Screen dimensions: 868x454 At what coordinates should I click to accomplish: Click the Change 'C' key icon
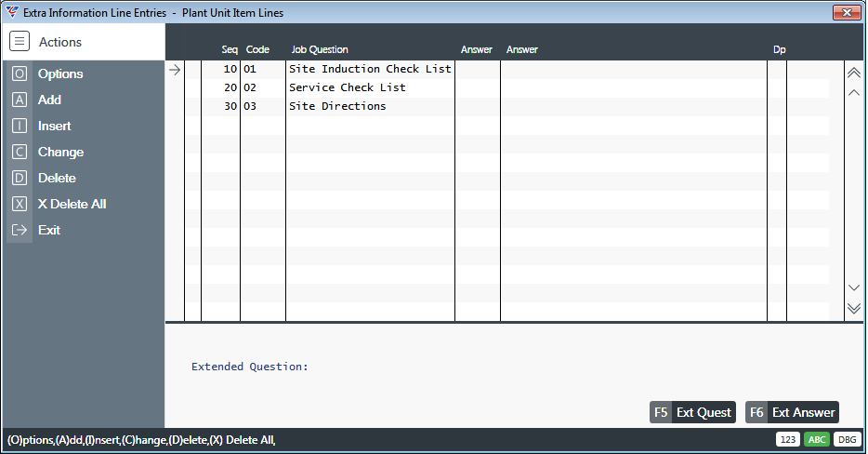[20, 152]
